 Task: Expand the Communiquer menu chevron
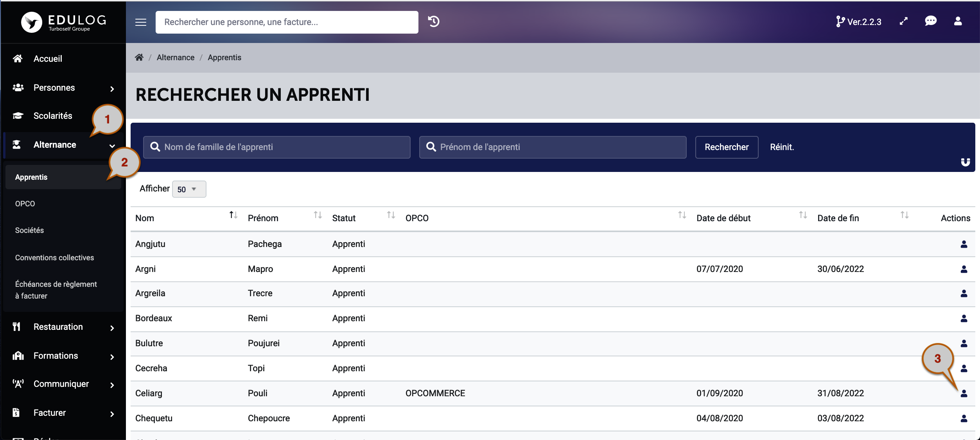pyautogui.click(x=112, y=385)
